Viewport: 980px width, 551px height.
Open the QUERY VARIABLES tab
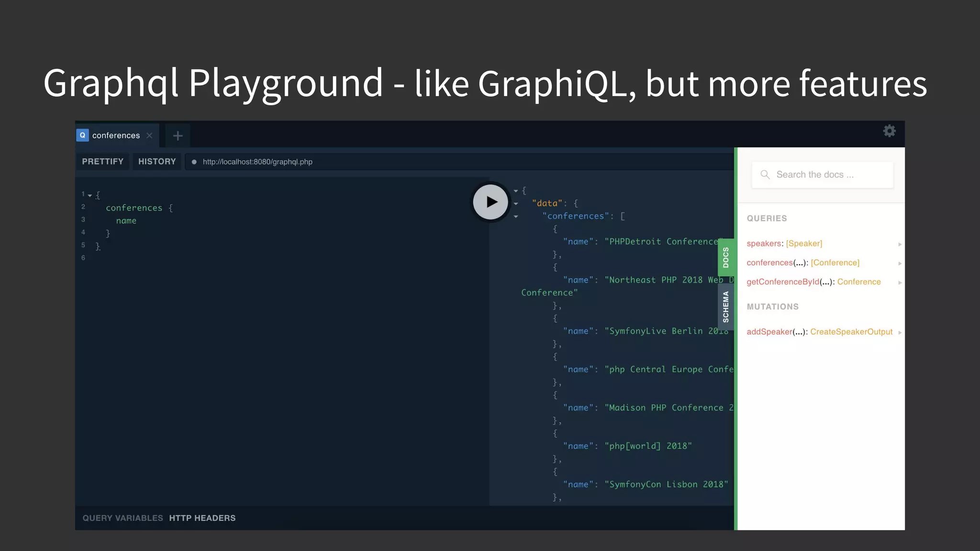pos(122,518)
